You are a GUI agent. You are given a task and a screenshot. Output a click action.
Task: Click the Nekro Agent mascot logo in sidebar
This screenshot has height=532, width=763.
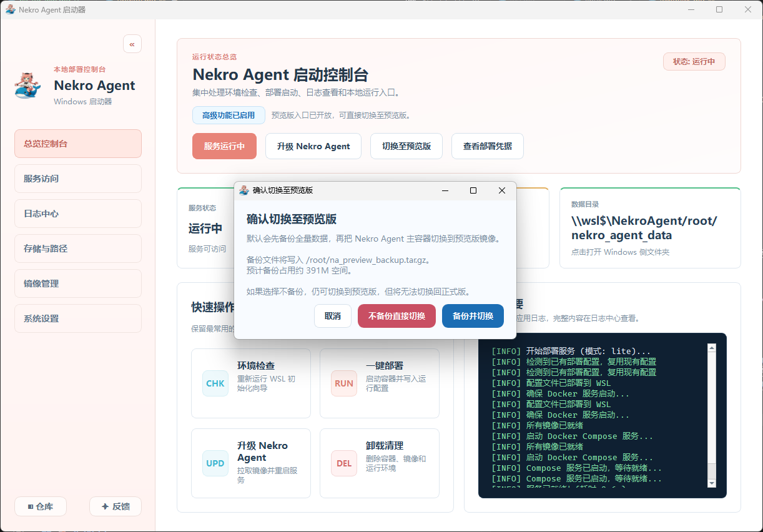[28, 86]
